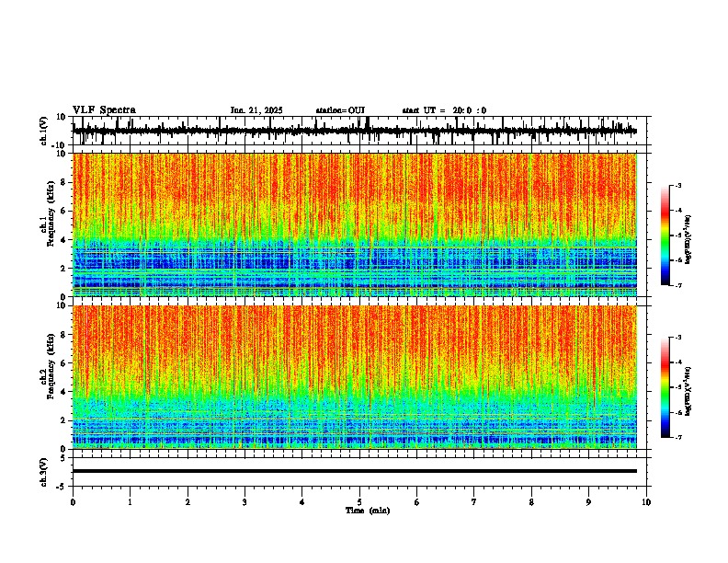Click time axis tick label "3"

pyautogui.click(x=245, y=502)
